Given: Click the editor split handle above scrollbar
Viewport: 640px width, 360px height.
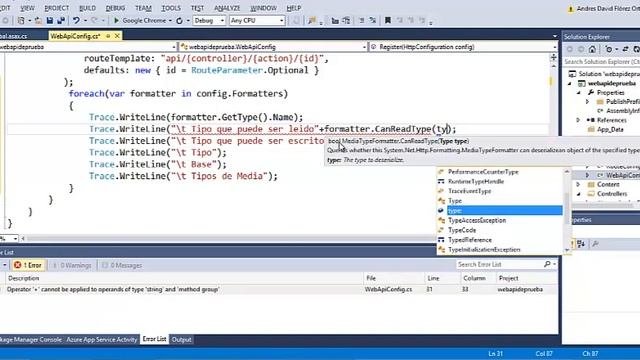Looking at the screenshot, I should pyautogui.click(x=553, y=57).
